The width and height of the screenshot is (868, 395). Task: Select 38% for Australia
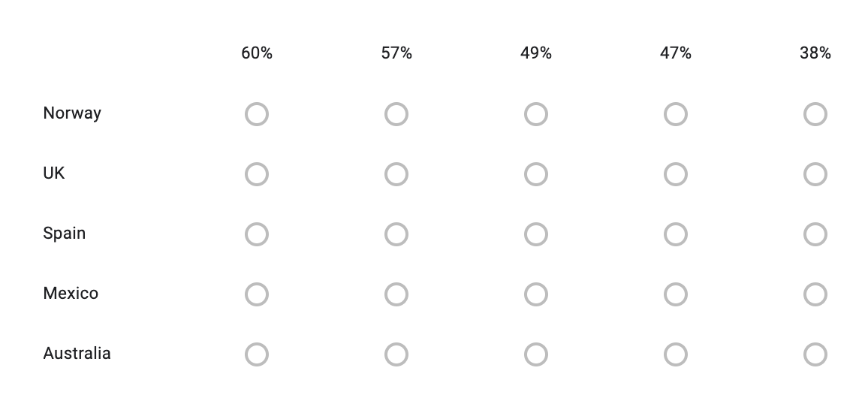coord(815,354)
